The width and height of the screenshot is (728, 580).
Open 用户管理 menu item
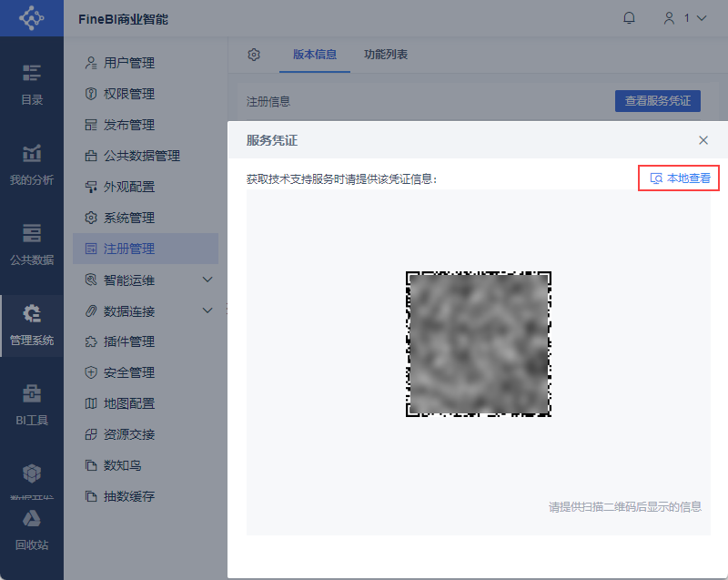pyautogui.click(x=146, y=63)
